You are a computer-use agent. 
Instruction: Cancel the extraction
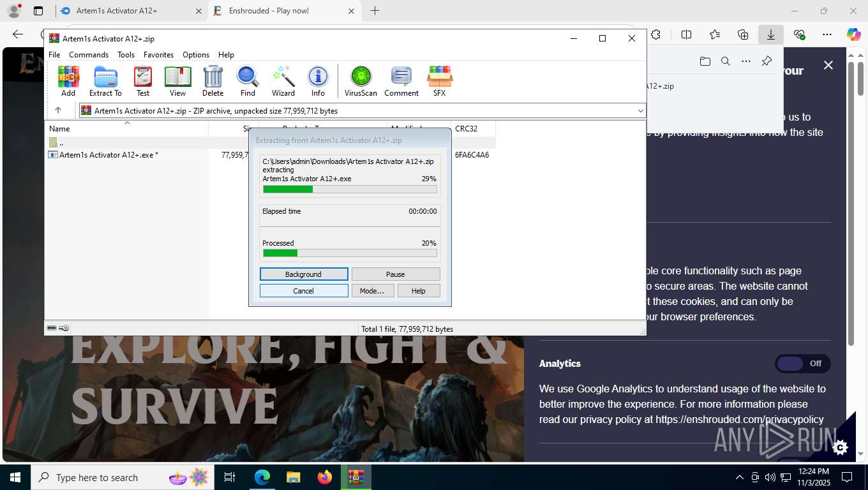[x=304, y=291]
